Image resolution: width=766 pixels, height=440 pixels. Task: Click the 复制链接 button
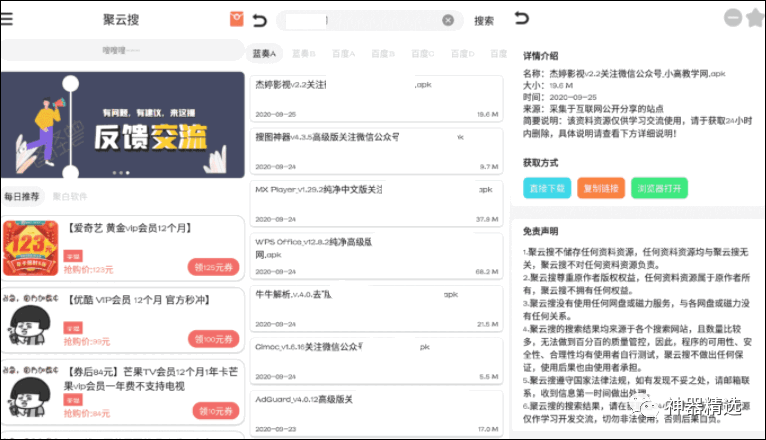click(x=601, y=188)
